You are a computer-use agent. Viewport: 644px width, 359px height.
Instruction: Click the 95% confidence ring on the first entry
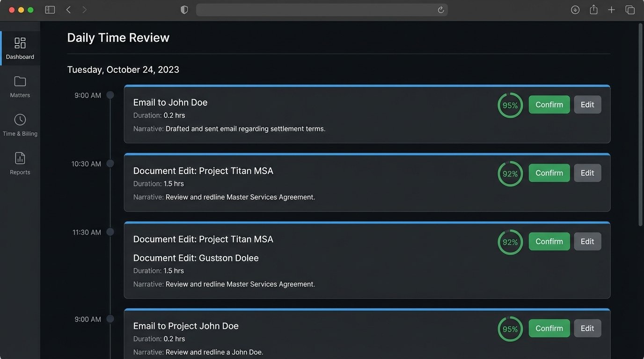(510, 105)
